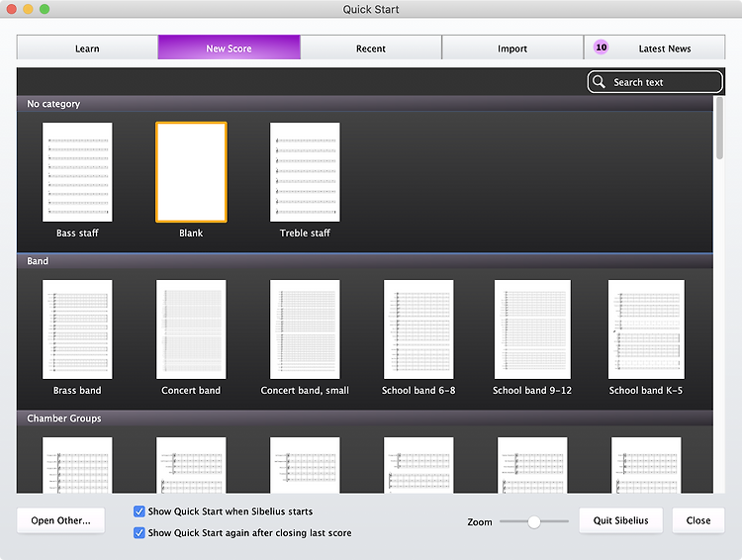
Task: Choose the School band 9-12 template
Action: (x=532, y=329)
